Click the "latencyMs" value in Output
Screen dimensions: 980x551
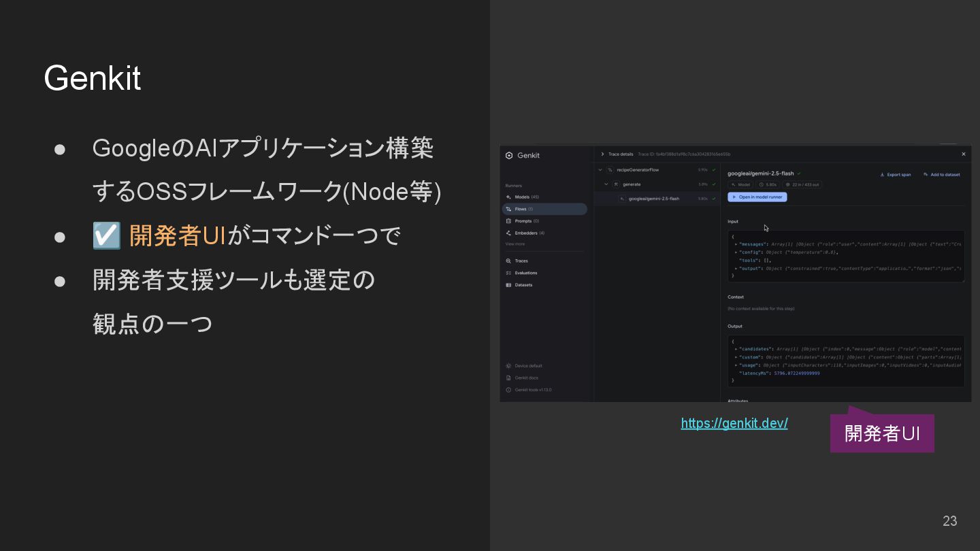coord(797,373)
